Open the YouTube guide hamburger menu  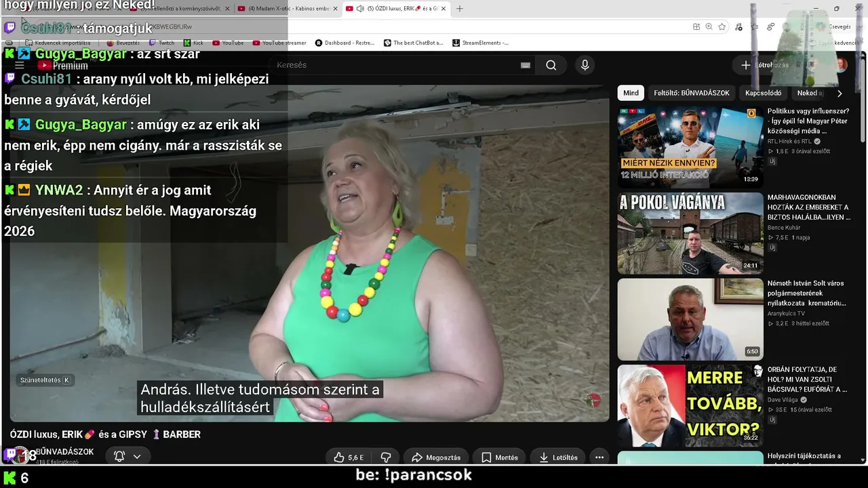[x=20, y=65]
